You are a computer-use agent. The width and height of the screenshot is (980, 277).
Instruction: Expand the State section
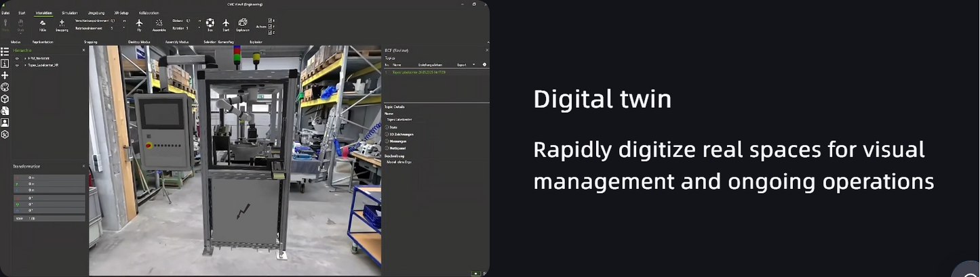pos(391,127)
